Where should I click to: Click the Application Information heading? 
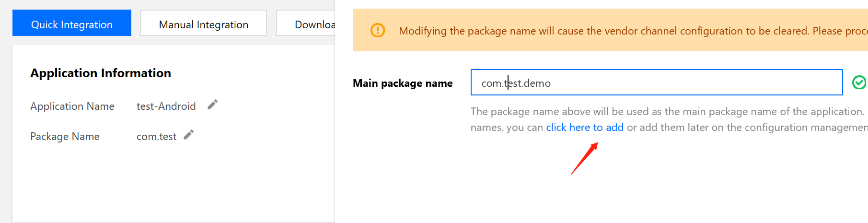pyautogui.click(x=101, y=73)
